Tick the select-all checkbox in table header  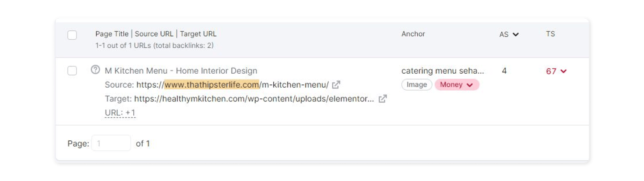point(72,35)
